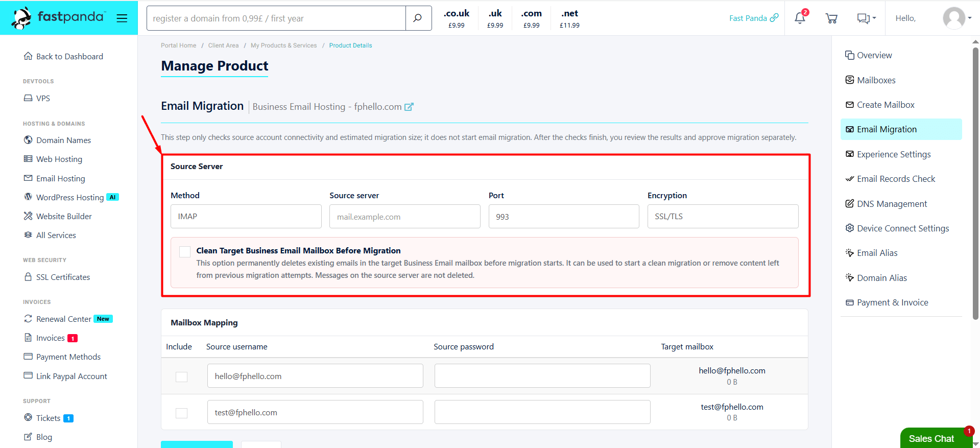This screenshot has height=448, width=980.
Task: Open the notifications bell icon
Action: click(x=800, y=18)
